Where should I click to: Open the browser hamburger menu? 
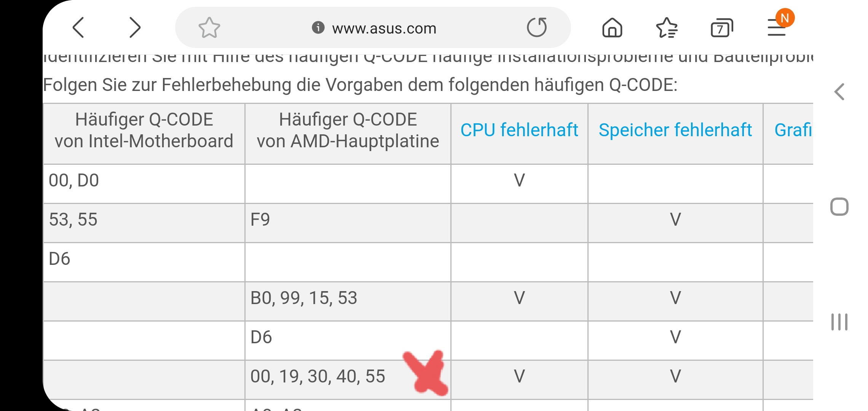[777, 28]
